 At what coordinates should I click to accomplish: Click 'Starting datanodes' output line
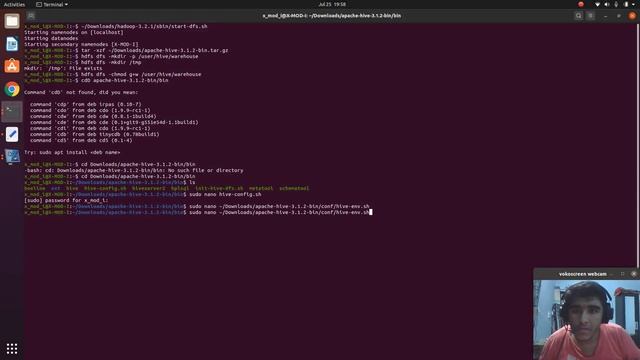[51, 38]
